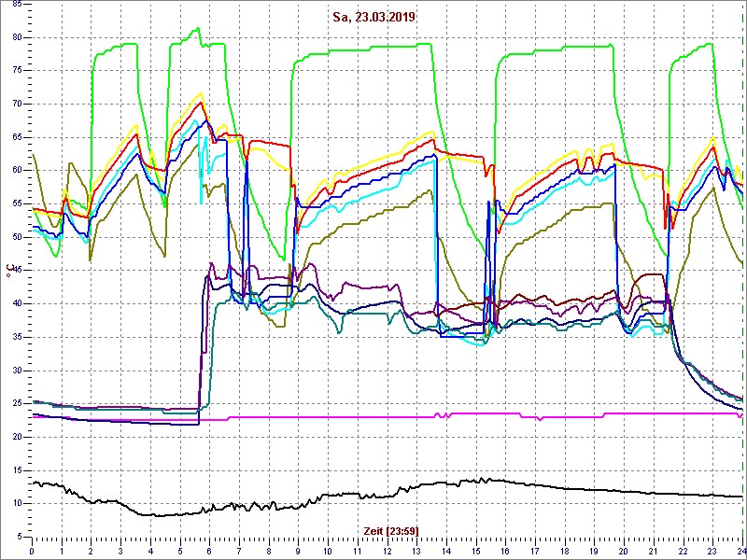Select the "50" value on the temperature axis
This screenshot has width=747, height=560.
click(17, 237)
